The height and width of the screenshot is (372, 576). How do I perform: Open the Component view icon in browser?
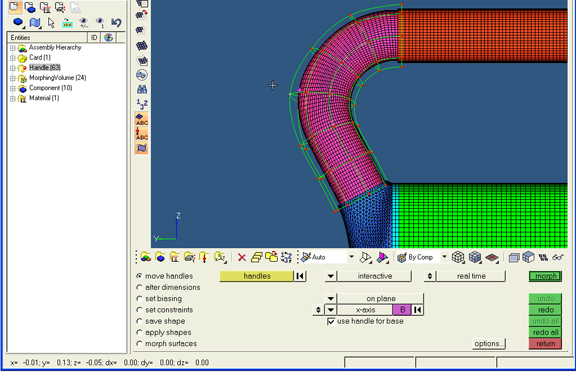(30, 7)
